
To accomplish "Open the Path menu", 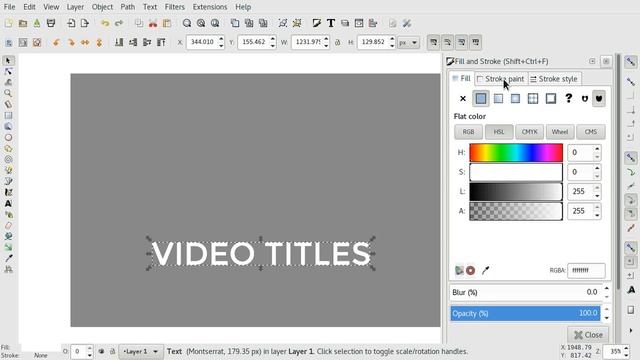I will tap(127, 7).
